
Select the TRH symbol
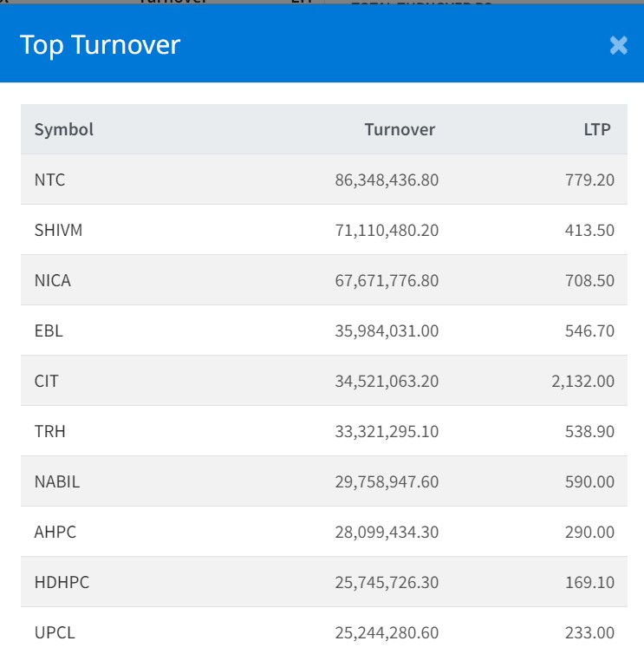point(49,431)
